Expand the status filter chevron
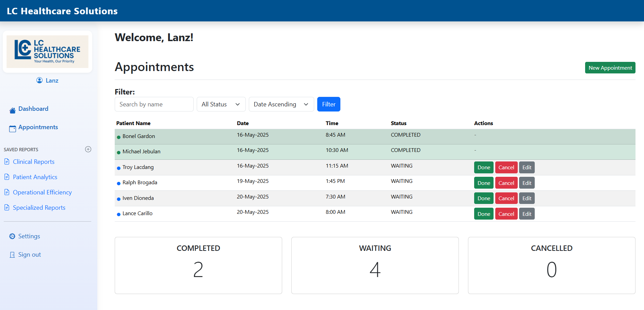The height and width of the screenshot is (310, 644). (x=238, y=104)
